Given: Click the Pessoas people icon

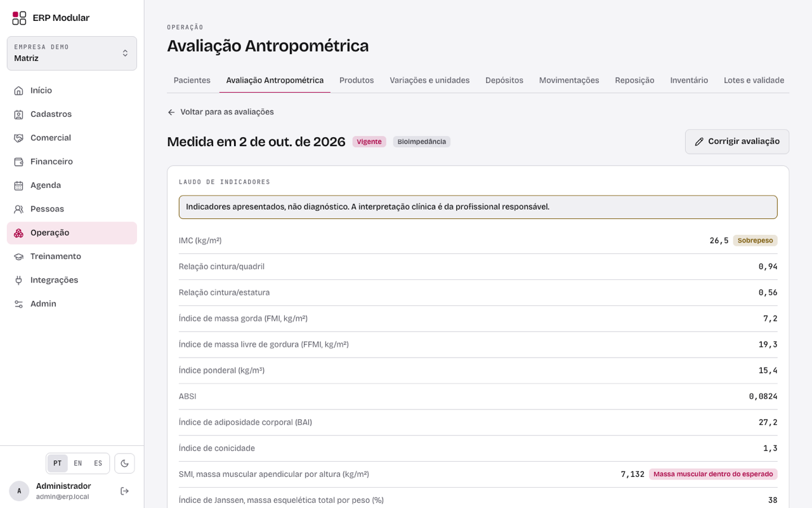Looking at the screenshot, I should tap(19, 209).
